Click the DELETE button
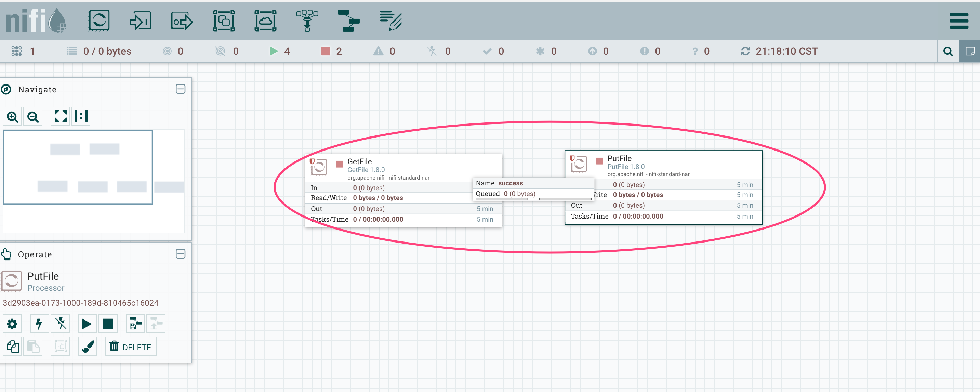Viewport: 980px width, 392px height. 131,346
